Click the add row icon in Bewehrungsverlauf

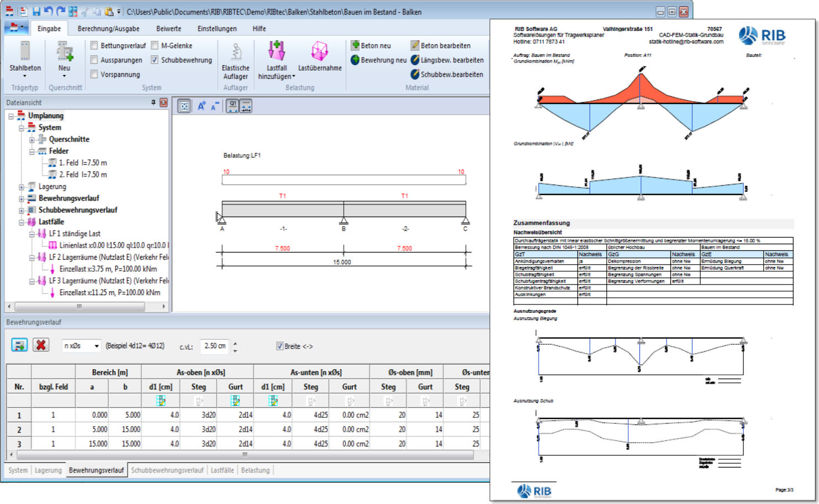coord(19,345)
